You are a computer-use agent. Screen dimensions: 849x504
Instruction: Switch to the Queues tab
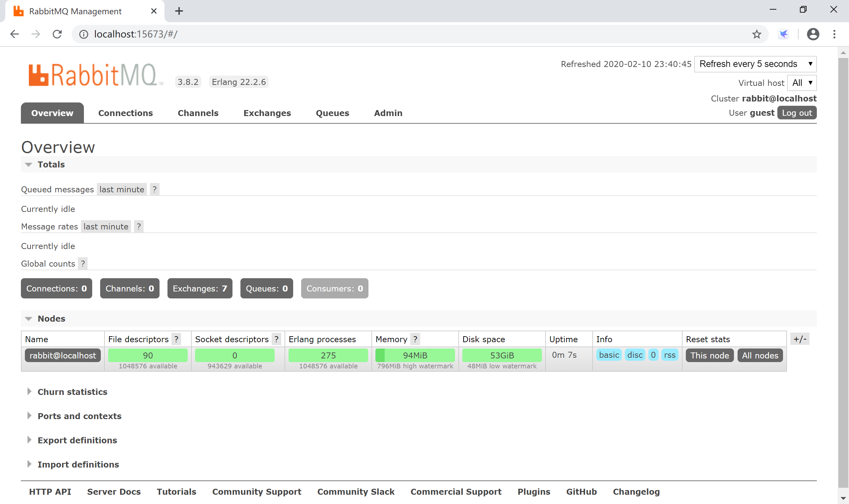pos(332,113)
